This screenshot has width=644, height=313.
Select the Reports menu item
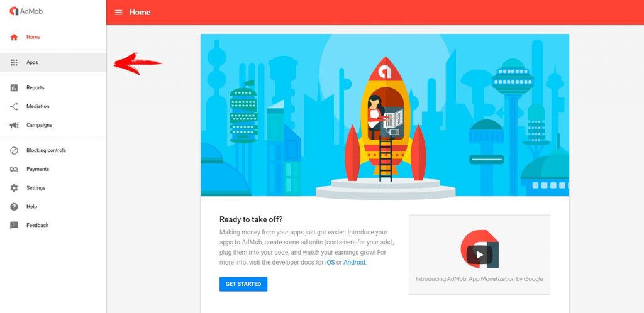pos(53,88)
